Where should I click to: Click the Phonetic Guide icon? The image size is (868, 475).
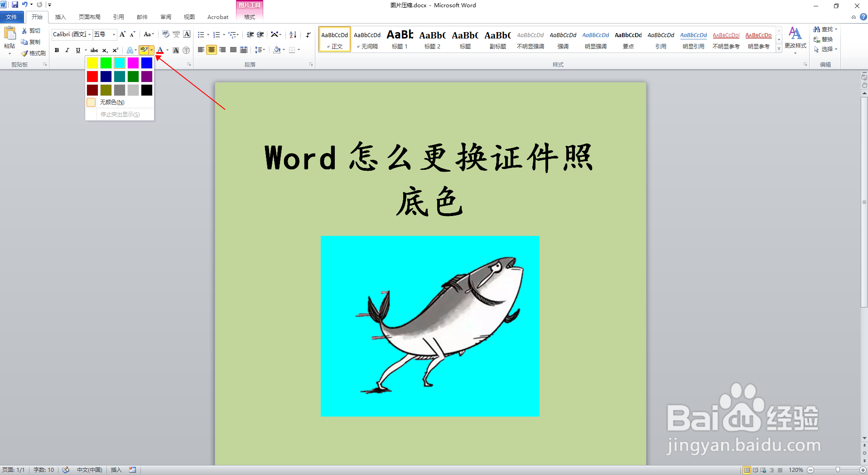pyautogui.click(x=177, y=34)
